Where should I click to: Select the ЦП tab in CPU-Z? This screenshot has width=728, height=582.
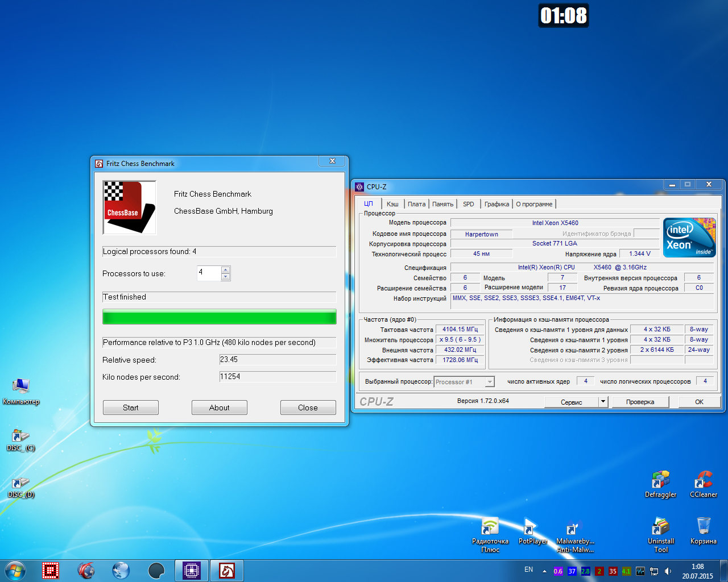point(369,203)
